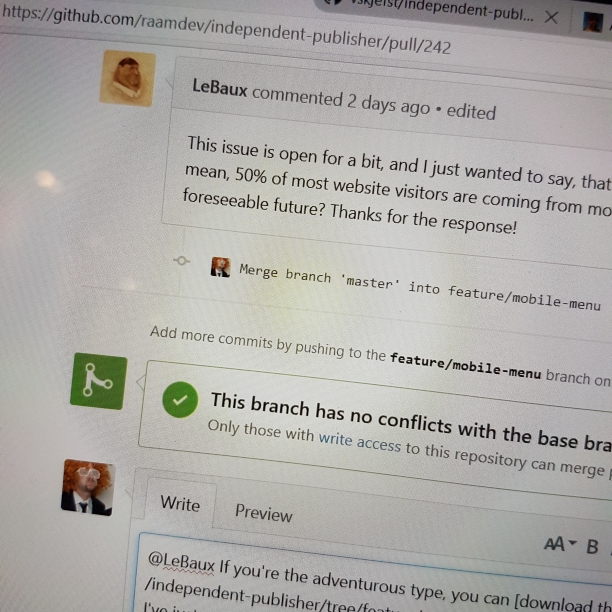Click the orange-haired user avatar
The width and height of the screenshot is (612, 612).
(88, 487)
